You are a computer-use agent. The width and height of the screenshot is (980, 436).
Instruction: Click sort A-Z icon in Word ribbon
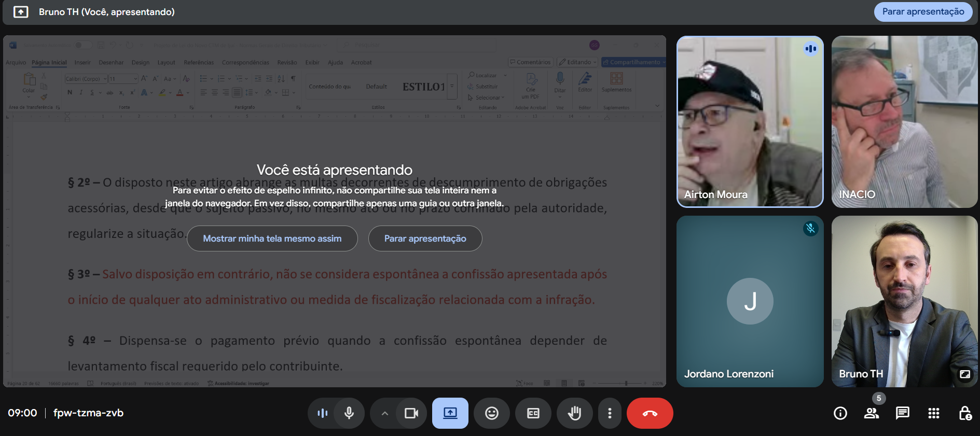(x=281, y=79)
